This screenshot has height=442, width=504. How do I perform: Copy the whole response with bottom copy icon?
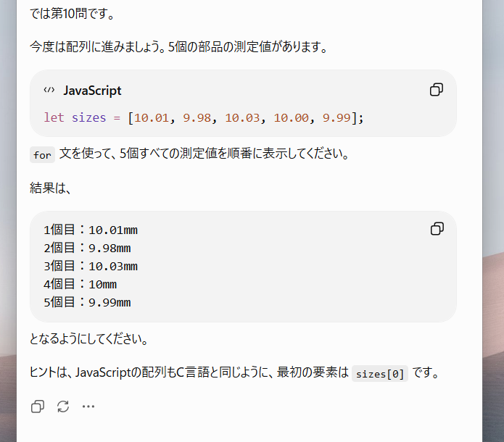[x=38, y=406]
